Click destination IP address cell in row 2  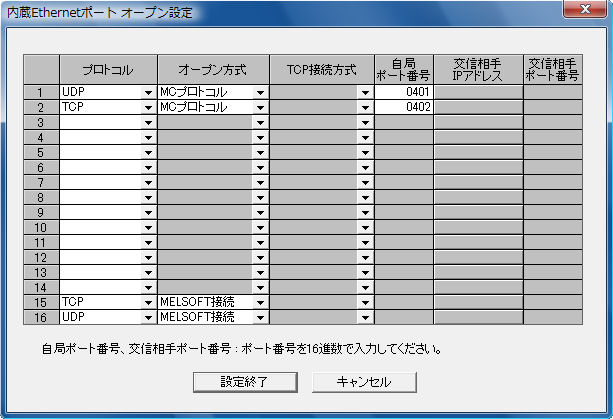pos(478,107)
